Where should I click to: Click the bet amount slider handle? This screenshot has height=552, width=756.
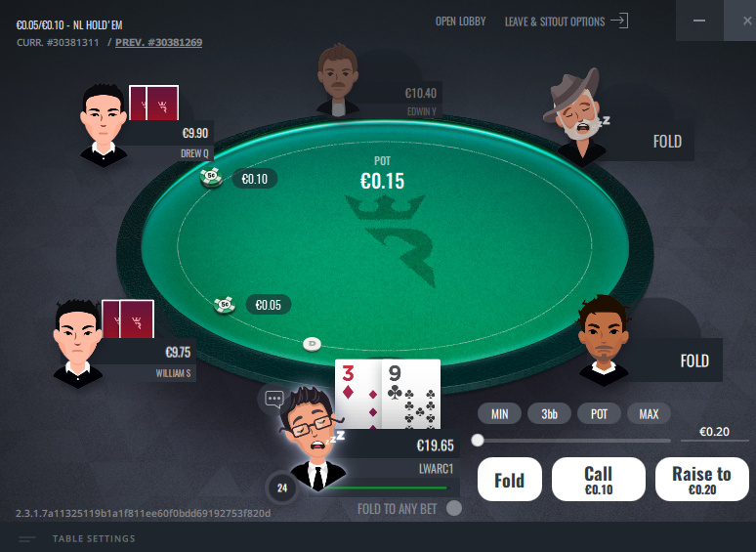pyautogui.click(x=478, y=441)
